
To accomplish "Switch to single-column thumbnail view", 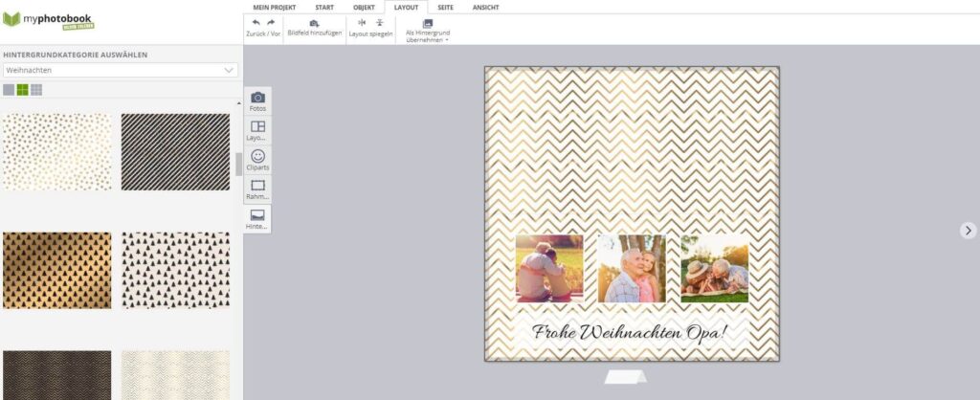I will 9,90.
